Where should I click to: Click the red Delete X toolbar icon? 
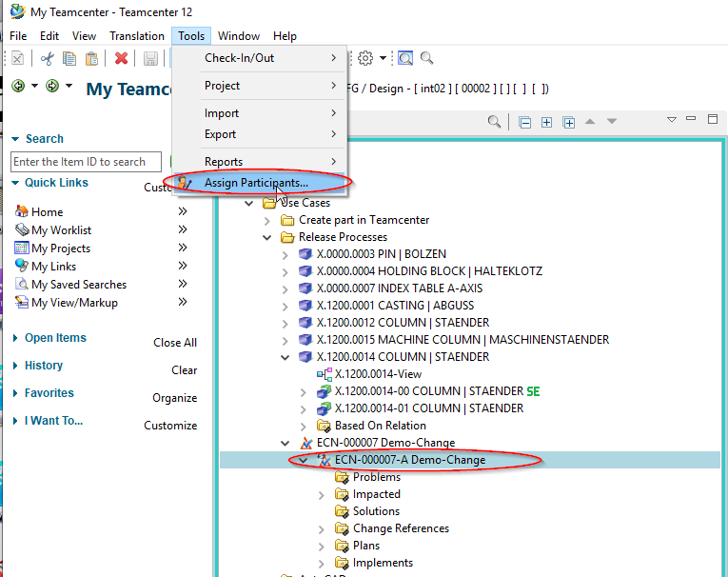[121, 58]
